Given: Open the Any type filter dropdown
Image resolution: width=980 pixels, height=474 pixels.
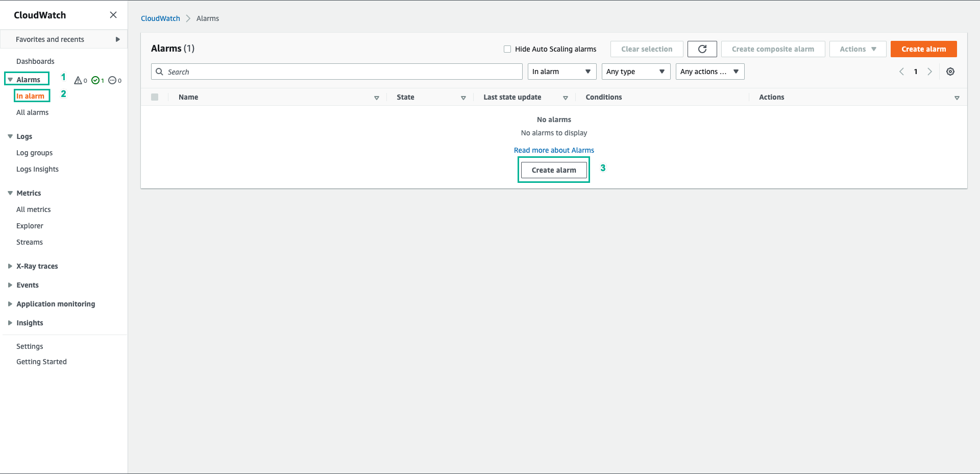Looking at the screenshot, I should (x=636, y=72).
